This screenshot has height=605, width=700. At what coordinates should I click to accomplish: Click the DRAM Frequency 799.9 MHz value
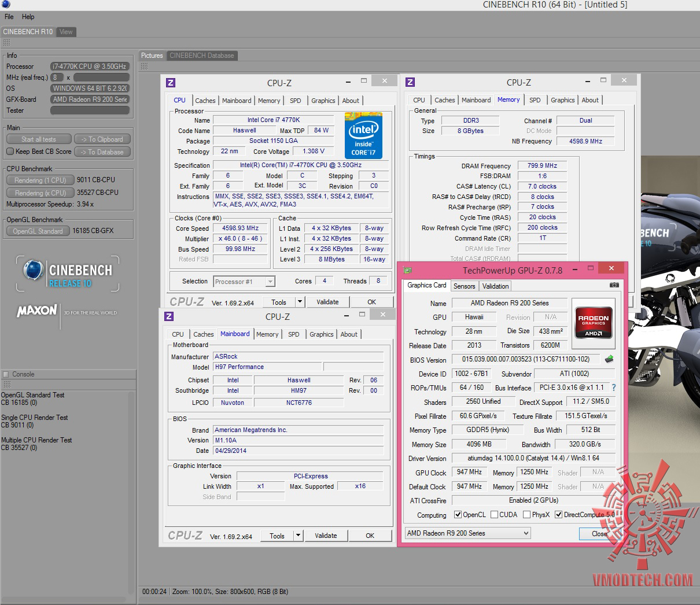pyautogui.click(x=542, y=165)
